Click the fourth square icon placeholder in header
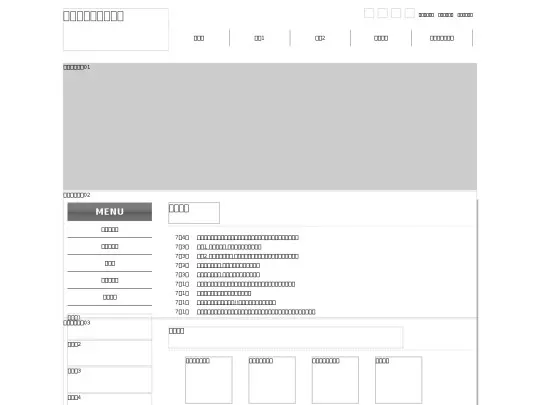540x405 pixels. [x=409, y=13]
